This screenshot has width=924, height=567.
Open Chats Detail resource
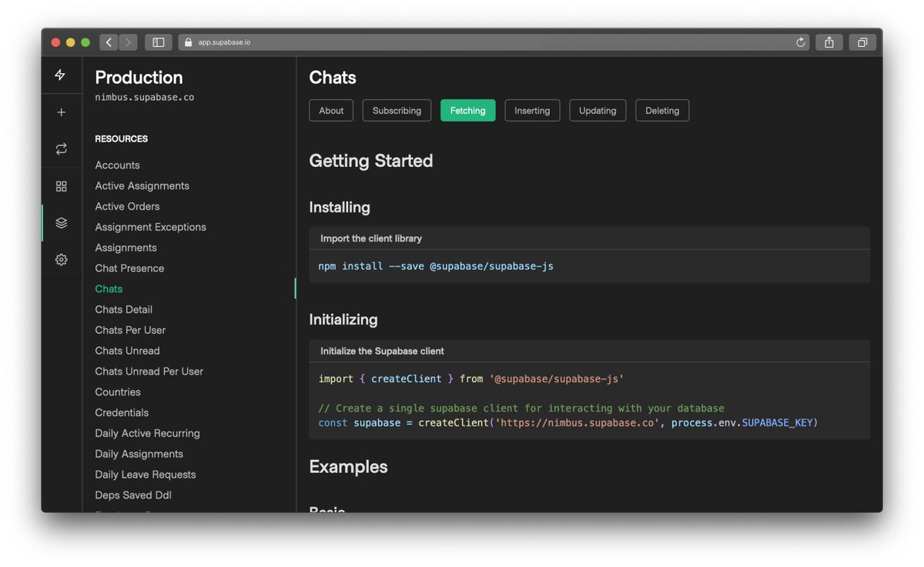click(x=124, y=309)
